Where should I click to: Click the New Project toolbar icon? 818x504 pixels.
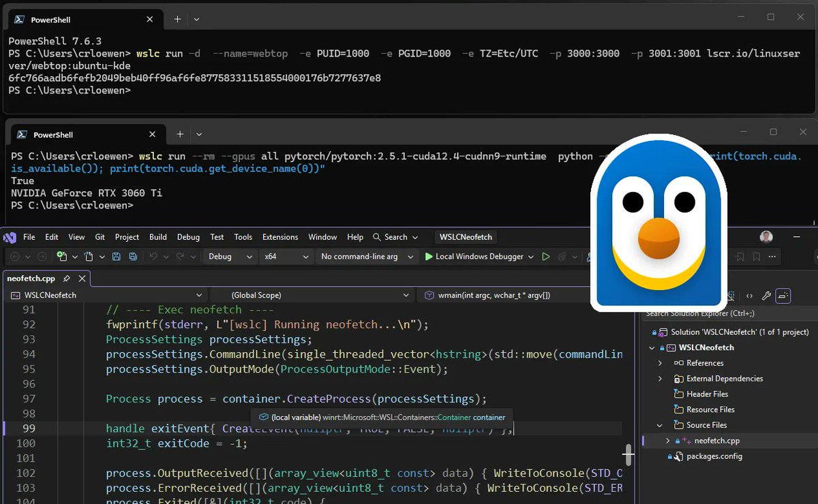click(62, 257)
